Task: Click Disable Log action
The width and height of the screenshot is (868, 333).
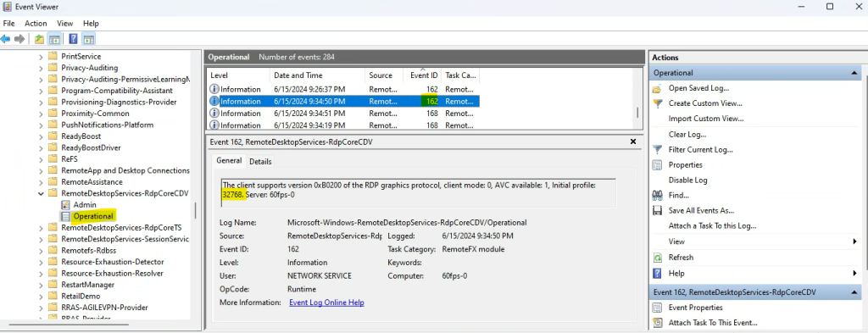Action: tap(688, 180)
